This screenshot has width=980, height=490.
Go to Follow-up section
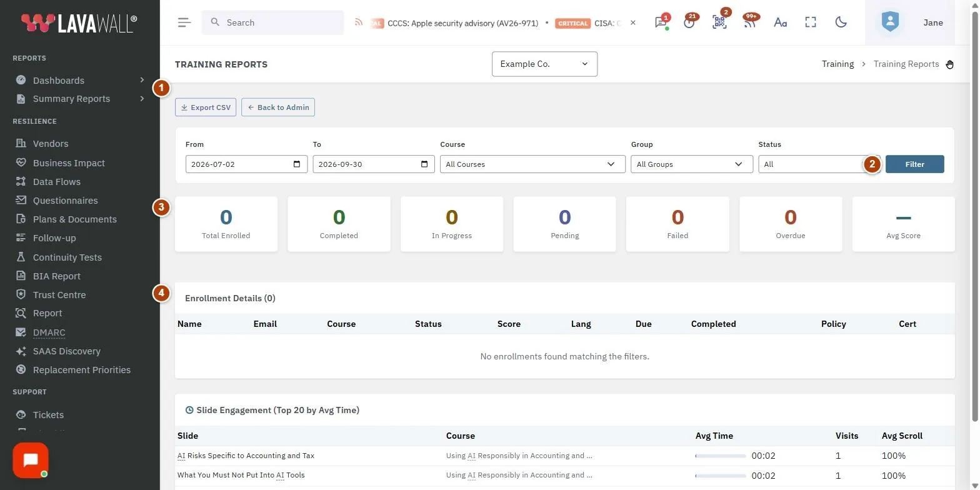click(54, 238)
